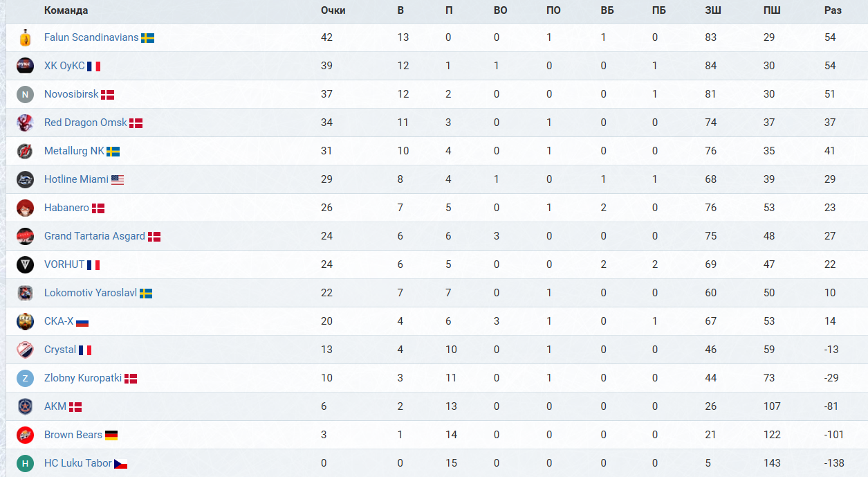Open the Grand Tartaria Asgard link

pos(95,236)
